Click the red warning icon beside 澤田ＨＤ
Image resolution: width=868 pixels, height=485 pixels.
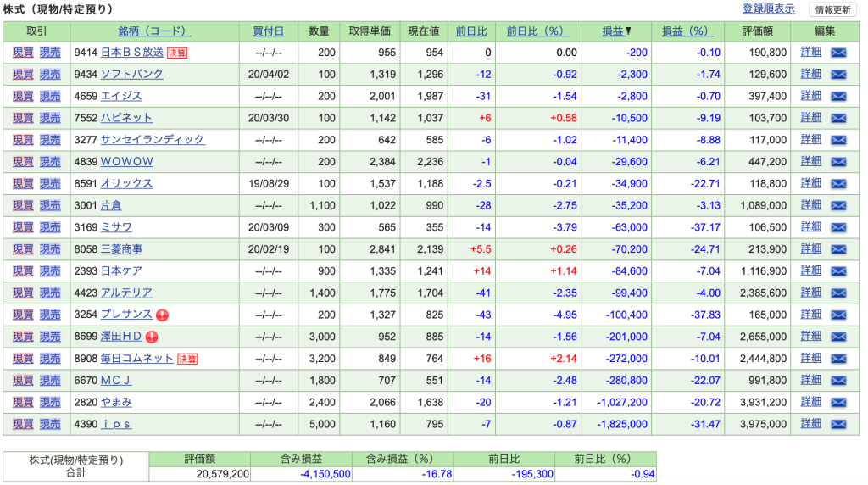coord(153,337)
